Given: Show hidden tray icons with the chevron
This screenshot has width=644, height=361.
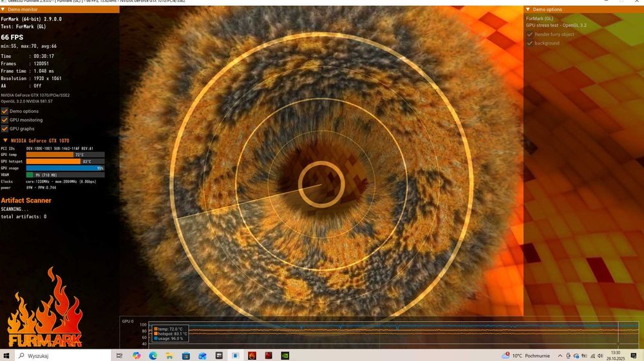Looking at the screenshot, I should pyautogui.click(x=560, y=356).
